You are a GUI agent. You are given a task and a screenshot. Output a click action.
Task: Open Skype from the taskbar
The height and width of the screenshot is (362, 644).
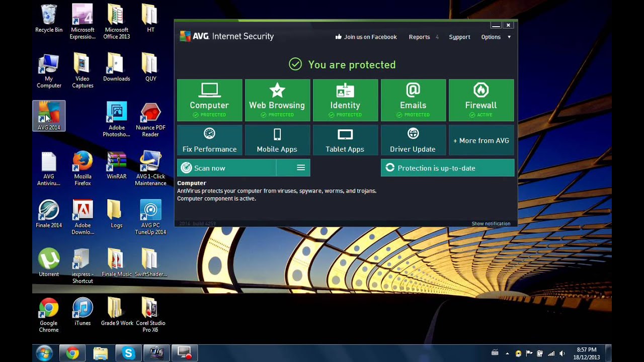(x=129, y=353)
